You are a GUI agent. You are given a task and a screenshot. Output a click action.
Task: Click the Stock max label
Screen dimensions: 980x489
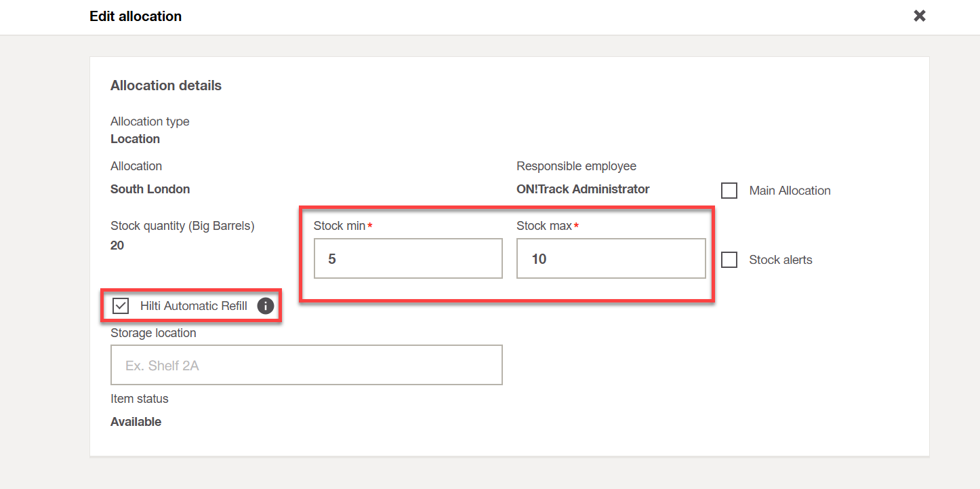tap(544, 226)
